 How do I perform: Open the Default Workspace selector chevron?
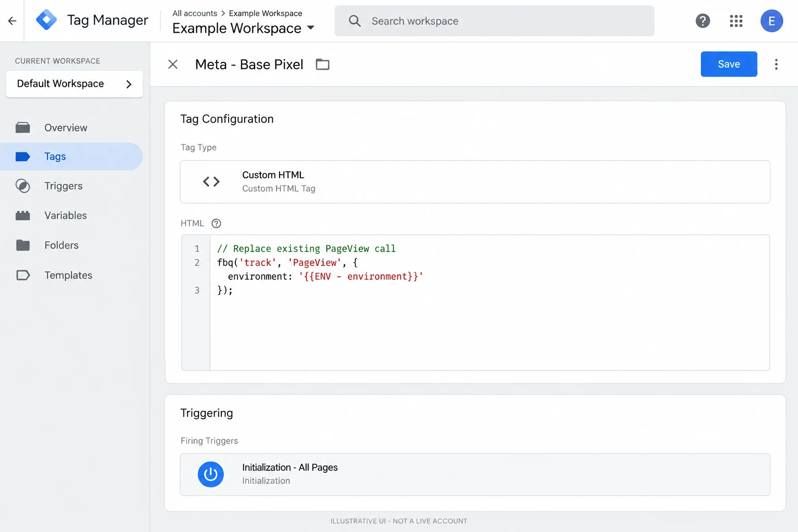pyautogui.click(x=129, y=84)
